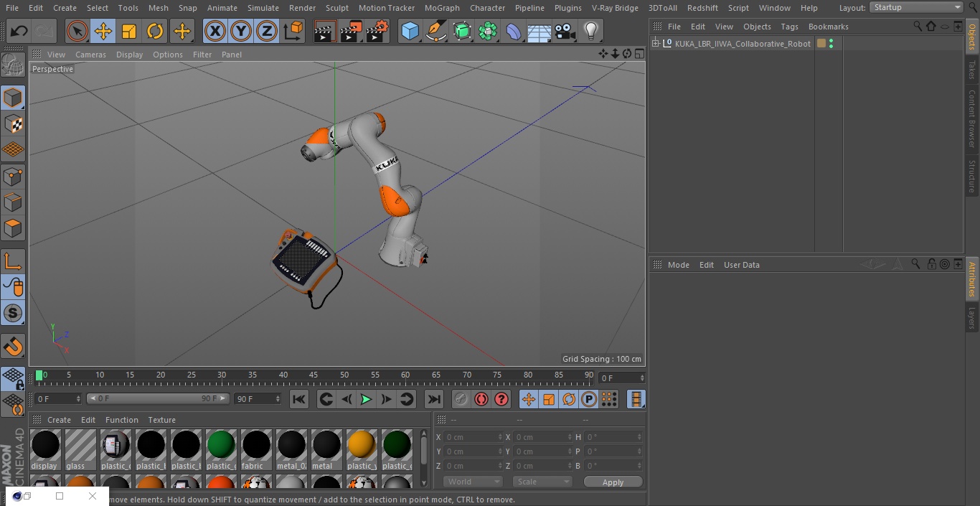980x506 pixels.
Task: Select the Live Selection tool
Action: point(77,31)
